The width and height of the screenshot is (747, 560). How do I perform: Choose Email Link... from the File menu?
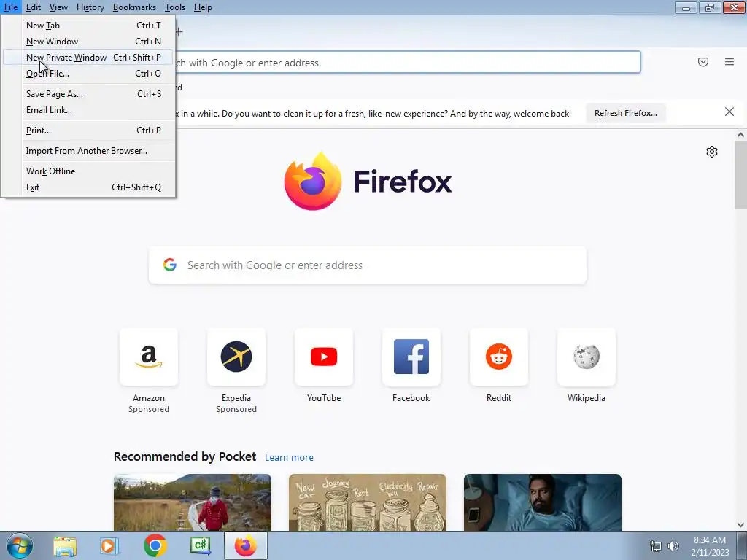(x=88, y=110)
